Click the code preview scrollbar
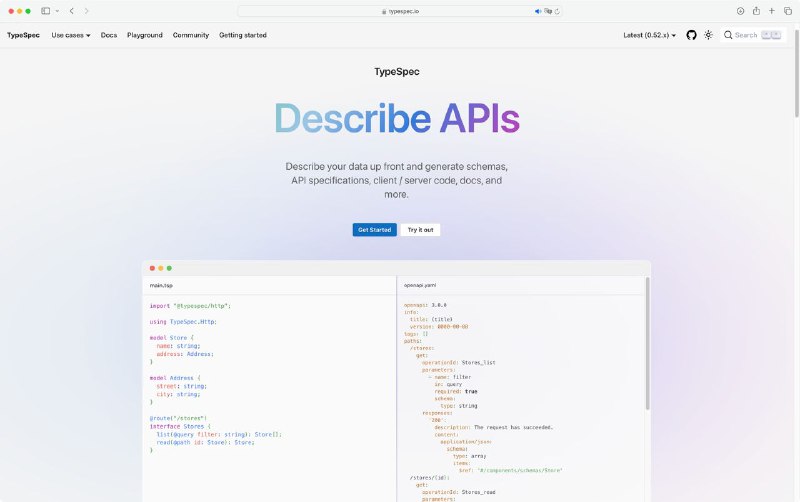The height and width of the screenshot is (502, 800). point(647,343)
